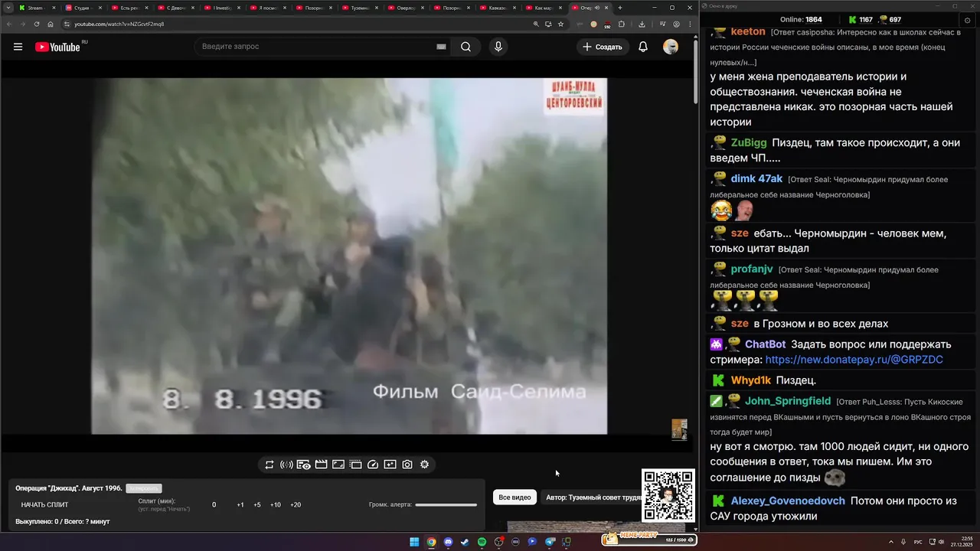Open YouTube notifications bell

click(643, 47)
